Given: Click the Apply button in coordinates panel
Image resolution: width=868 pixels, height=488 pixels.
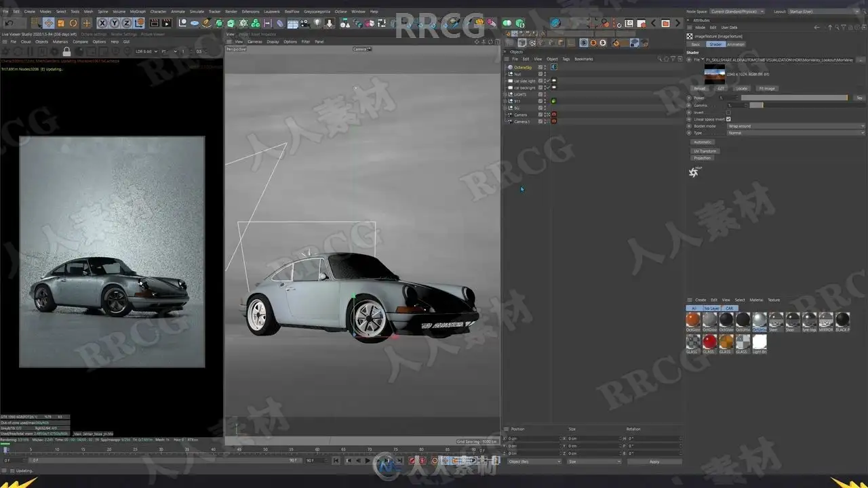Looking at the screenshot, I should tap(654, 462).
